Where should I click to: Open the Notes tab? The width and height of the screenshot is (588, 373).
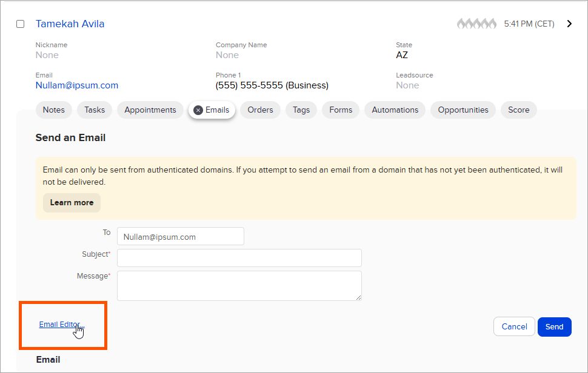pyautogui.click(x=54, y=110)
